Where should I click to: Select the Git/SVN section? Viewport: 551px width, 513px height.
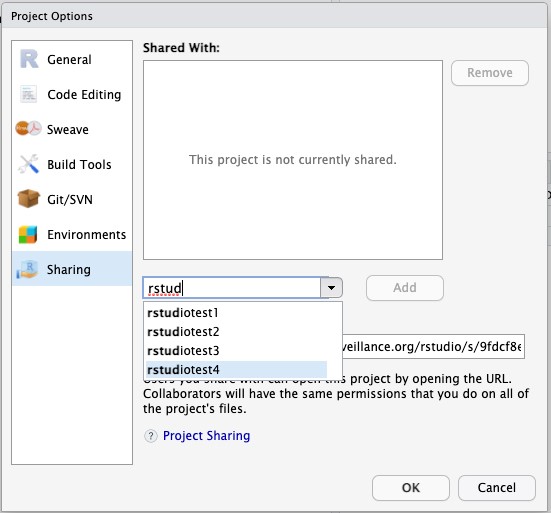pyautogui.click(x=72, y=199)
